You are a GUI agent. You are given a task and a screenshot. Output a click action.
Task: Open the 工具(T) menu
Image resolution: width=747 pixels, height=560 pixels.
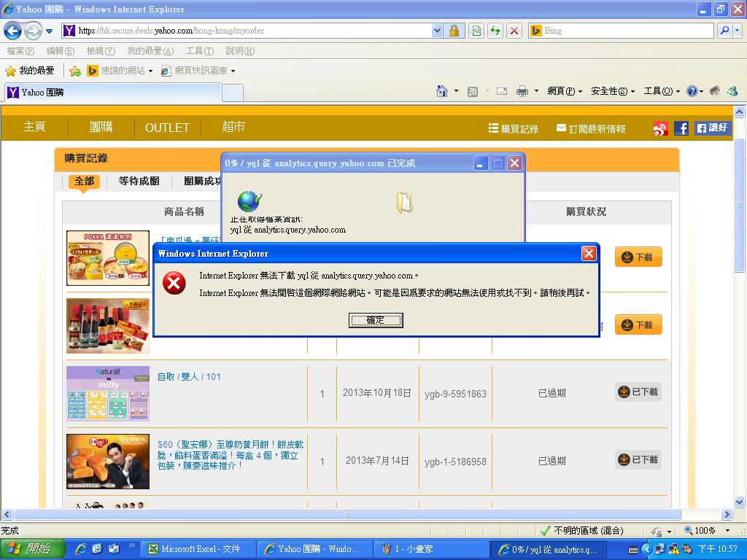tap(200, 51)
